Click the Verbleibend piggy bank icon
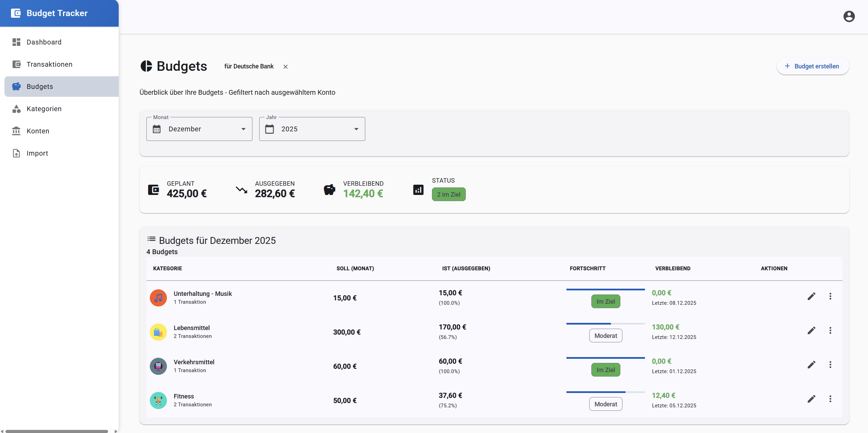868x433 pixels. click(x=330, y=190)
